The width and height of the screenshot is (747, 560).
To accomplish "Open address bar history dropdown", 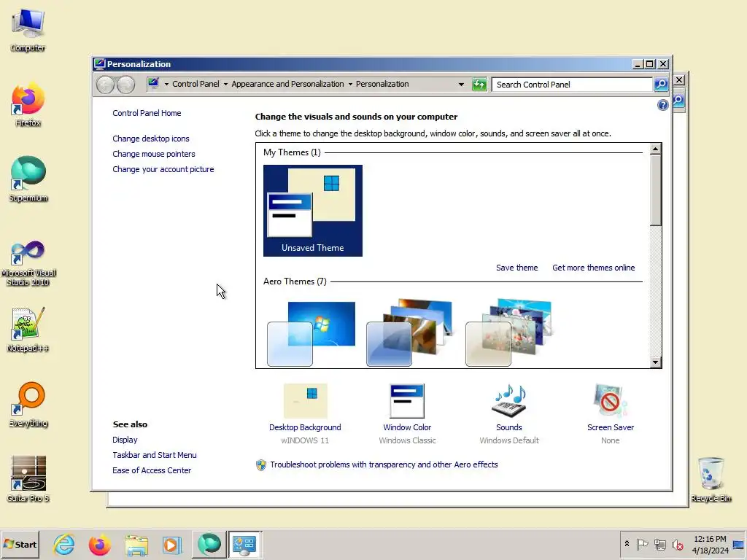I will tap(461, 85).
